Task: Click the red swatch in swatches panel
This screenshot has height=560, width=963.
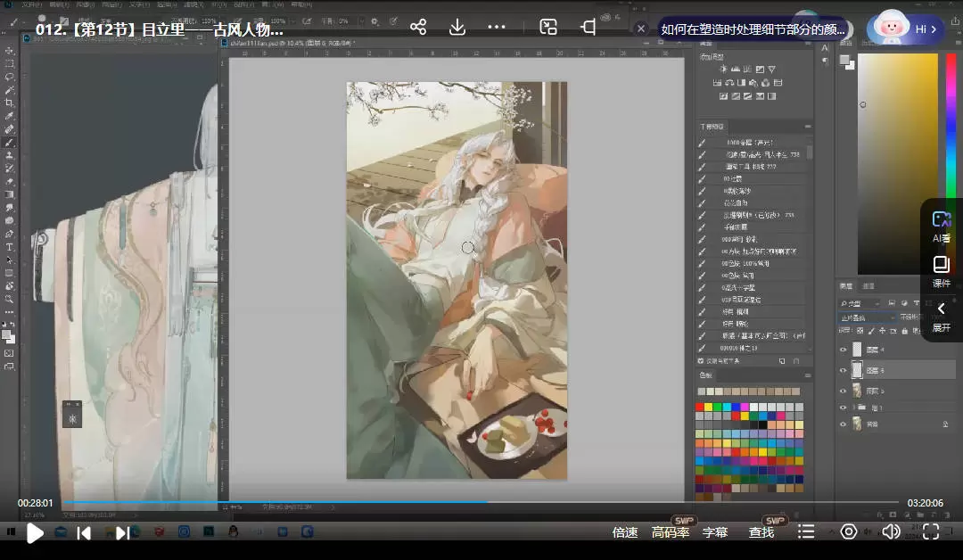Action: [x=700, y=408]
